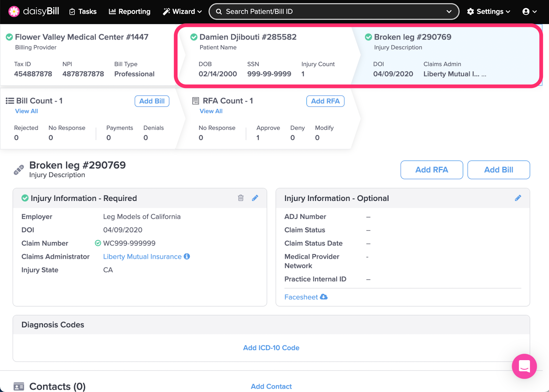Click the Add Contact link
Image resolution: width=549 pixels, height=392 pixels.
coord(271,387)
